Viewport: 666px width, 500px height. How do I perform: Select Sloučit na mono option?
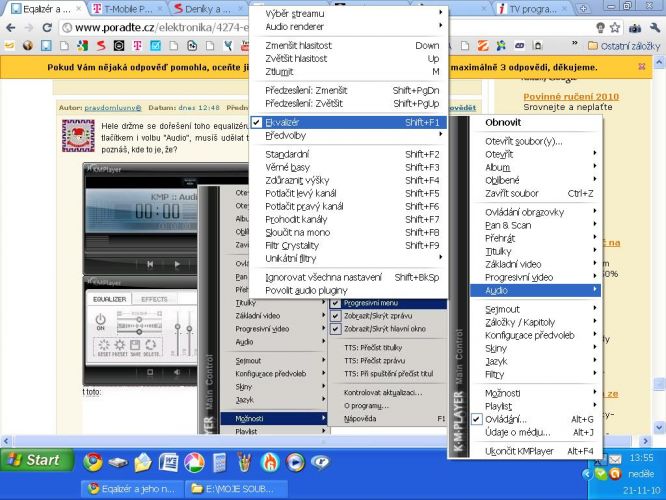348,232
